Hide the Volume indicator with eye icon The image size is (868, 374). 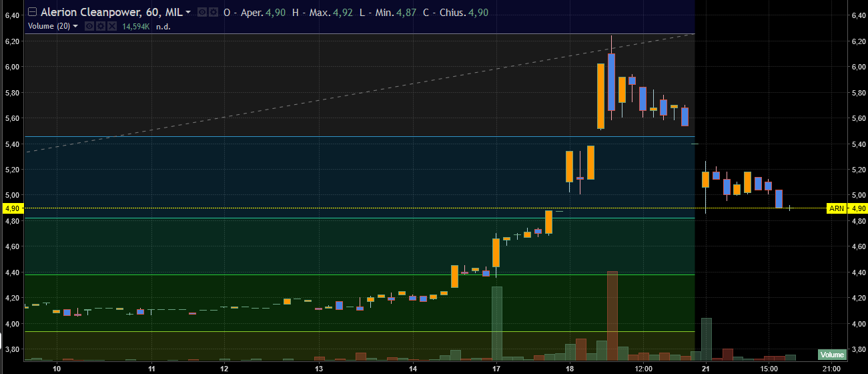click(91, 26)
